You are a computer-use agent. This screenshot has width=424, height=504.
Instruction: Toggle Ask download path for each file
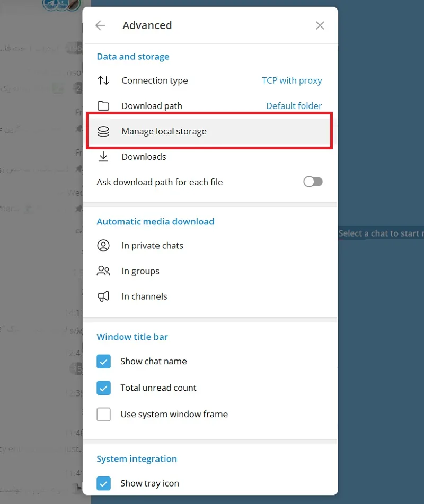point(313,182)
